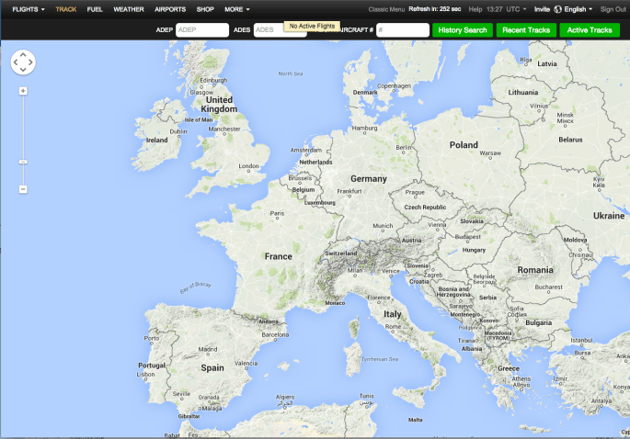Click the ADEP input field
The image size is (630, 439).
point(202,30)
